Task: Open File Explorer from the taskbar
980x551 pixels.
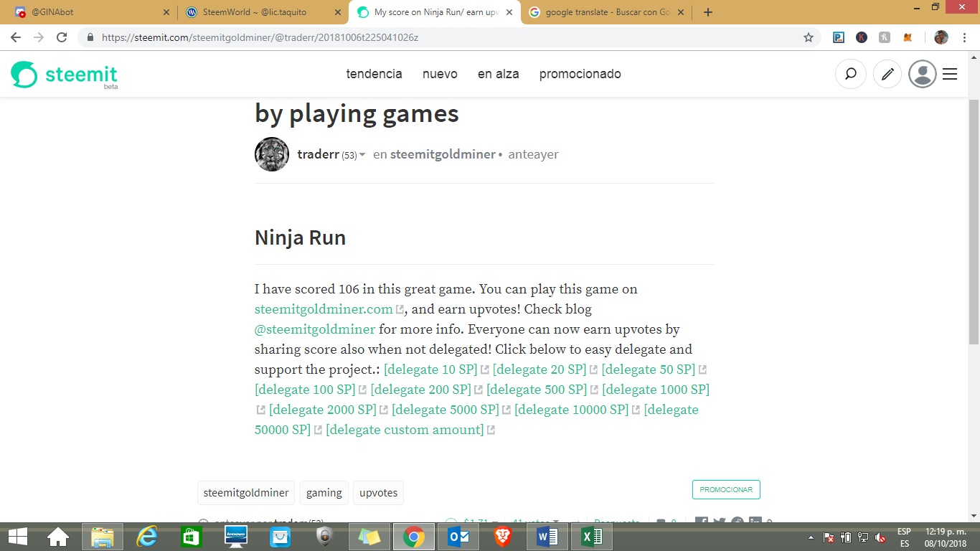Action: [103, 537]
